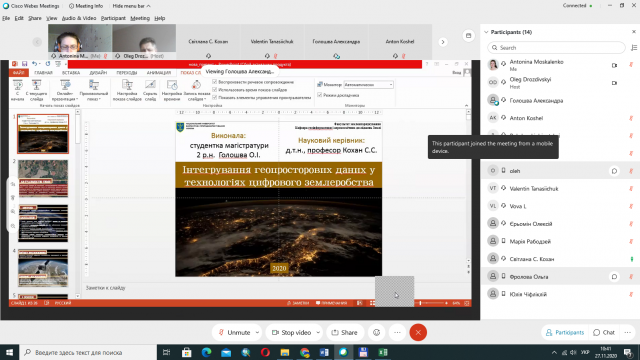Open the File menu in Webex

tap(6, 18)
